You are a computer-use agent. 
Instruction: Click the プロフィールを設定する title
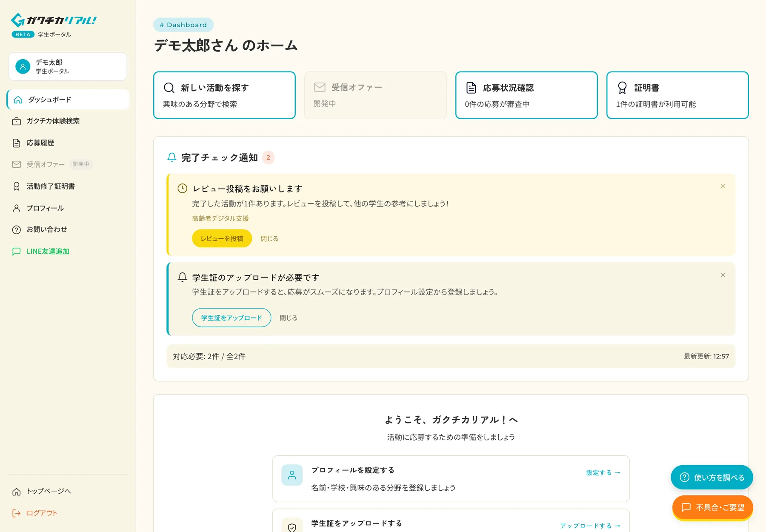click(353, 470)
